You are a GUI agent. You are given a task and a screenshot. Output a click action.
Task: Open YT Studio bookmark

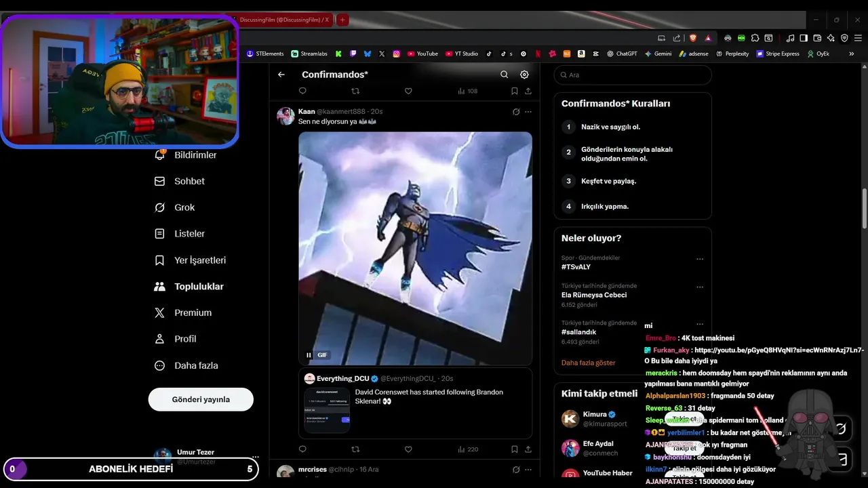(462, 54)
